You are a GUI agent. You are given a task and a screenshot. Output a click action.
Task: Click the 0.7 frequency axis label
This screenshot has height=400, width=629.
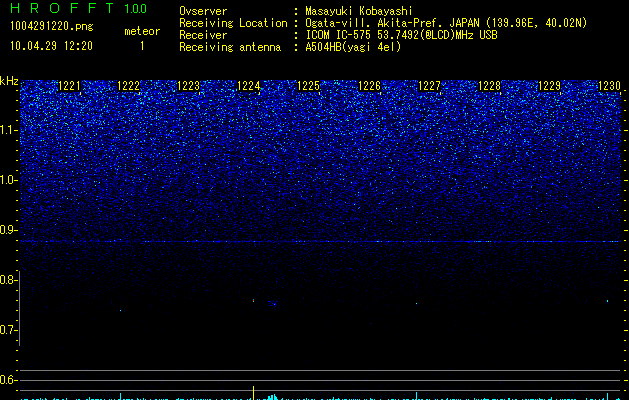pyautogui.click(x=7, y=330)
